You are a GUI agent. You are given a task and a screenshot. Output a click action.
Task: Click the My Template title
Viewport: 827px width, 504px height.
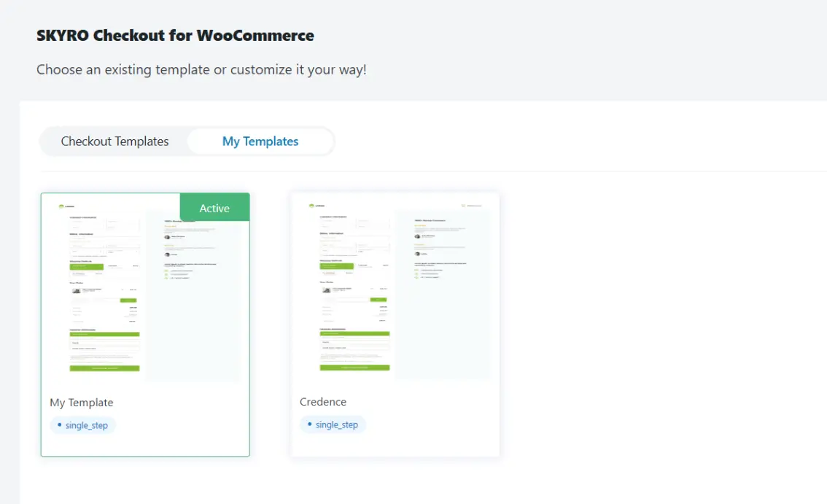(x=82, y=402)
